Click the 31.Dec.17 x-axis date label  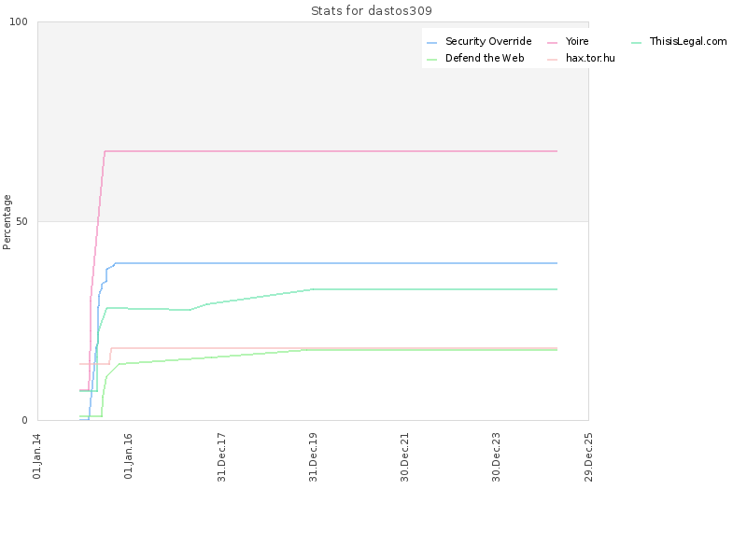pyautogui.click(x=222, y=455)
